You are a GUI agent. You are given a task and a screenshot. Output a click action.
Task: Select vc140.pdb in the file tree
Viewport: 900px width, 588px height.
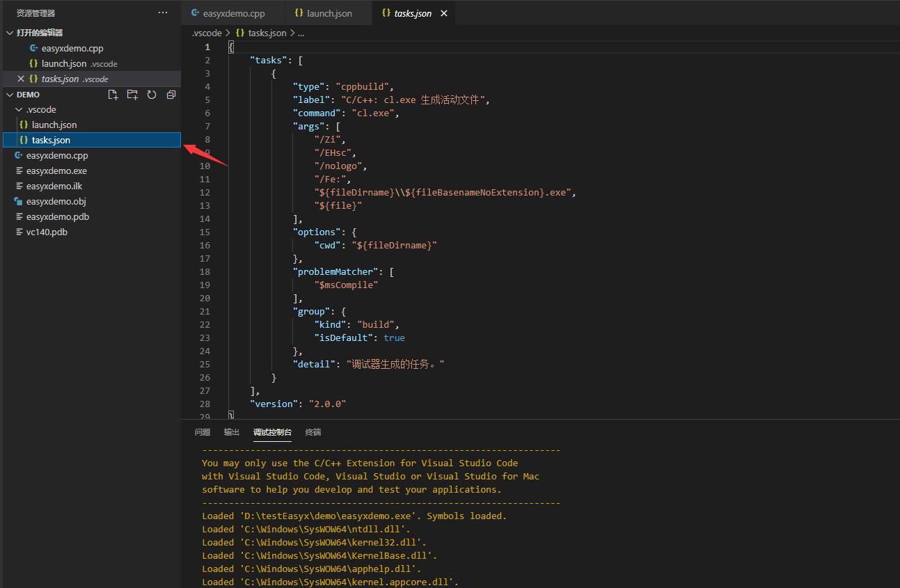point(90,232)
